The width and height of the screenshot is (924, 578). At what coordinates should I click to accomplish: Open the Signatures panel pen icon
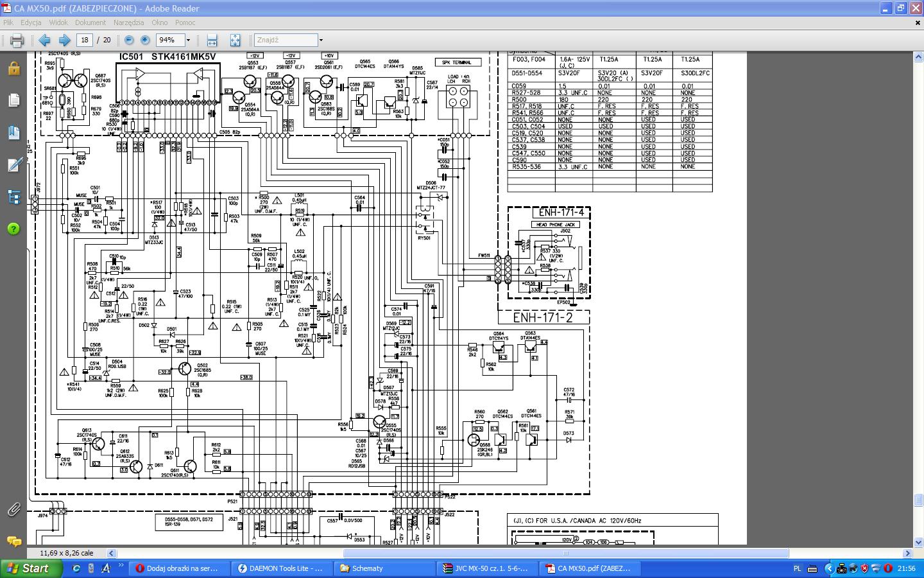point(13,164)
